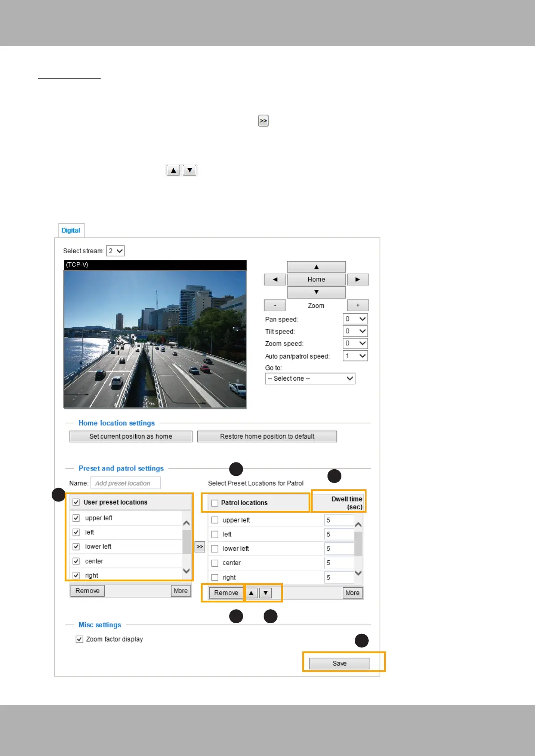Image resolution: width=535 pixels, height=756 pixels.
Task: Open the Select stream dropdown
Action: tap(115, 251)
